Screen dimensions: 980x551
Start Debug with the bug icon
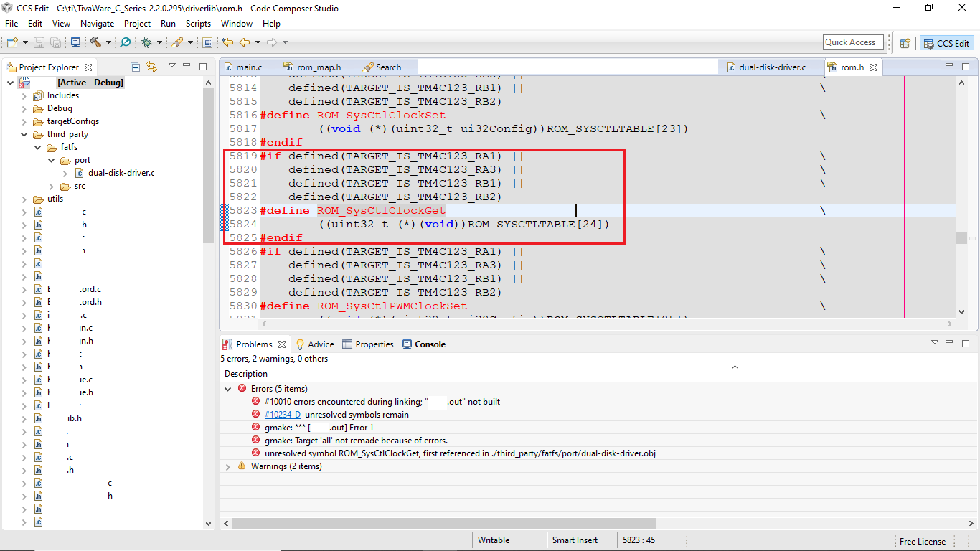point(146,42)
